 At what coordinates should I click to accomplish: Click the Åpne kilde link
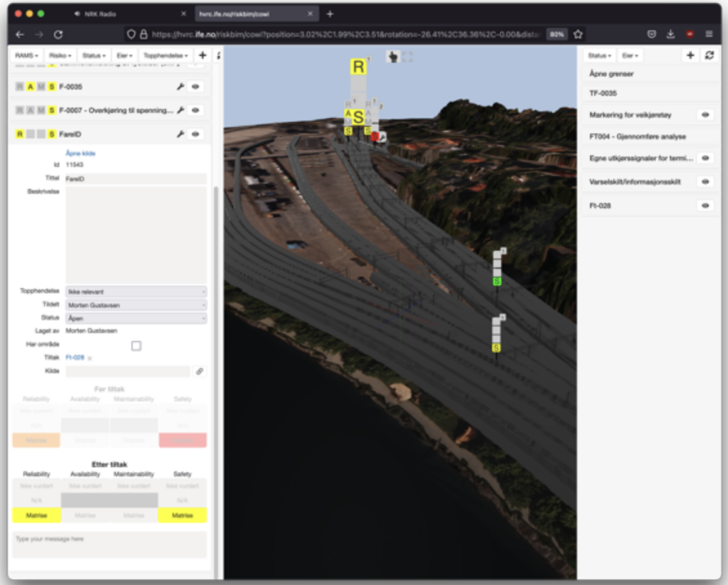(x=80, y=154)
